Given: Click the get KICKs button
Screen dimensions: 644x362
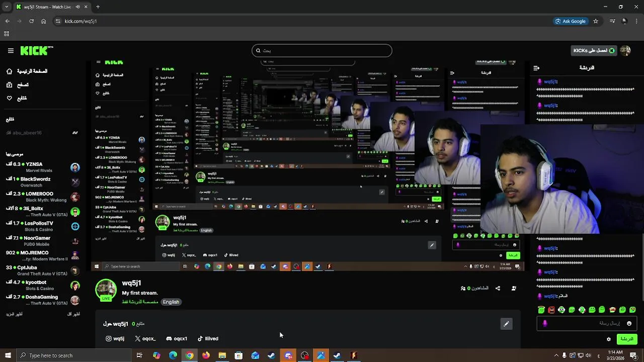Looking at the screenshot, I should [x=594, y=50].
